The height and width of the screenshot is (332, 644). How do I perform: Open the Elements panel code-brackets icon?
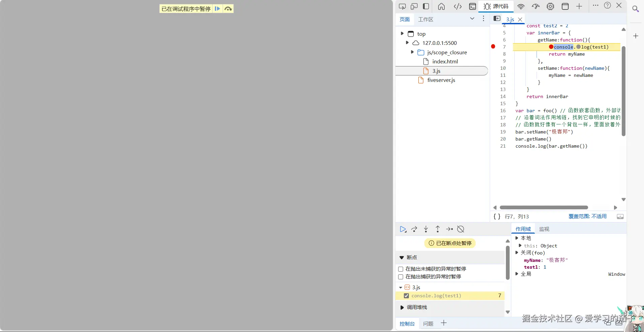(458, 6)
